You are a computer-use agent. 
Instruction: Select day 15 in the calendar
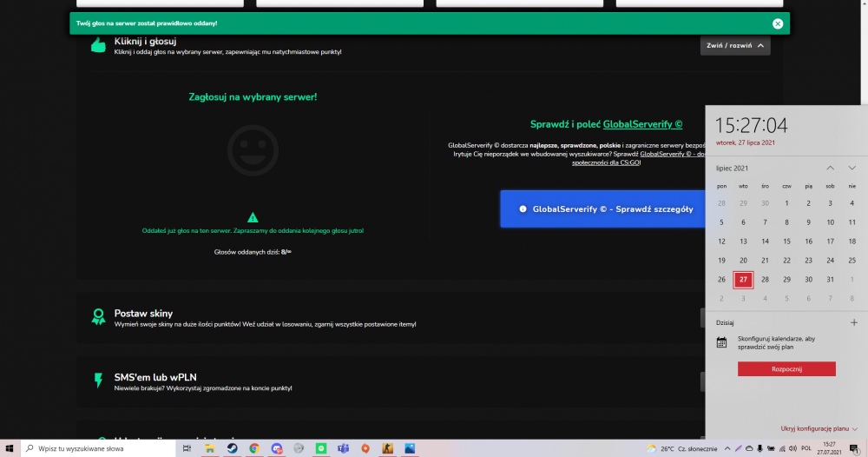pyautogui.click(x=786, y=242)
